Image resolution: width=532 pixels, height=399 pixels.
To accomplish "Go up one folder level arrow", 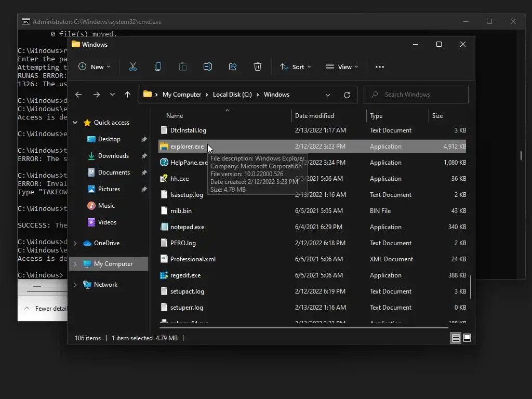I will (128, 95).
